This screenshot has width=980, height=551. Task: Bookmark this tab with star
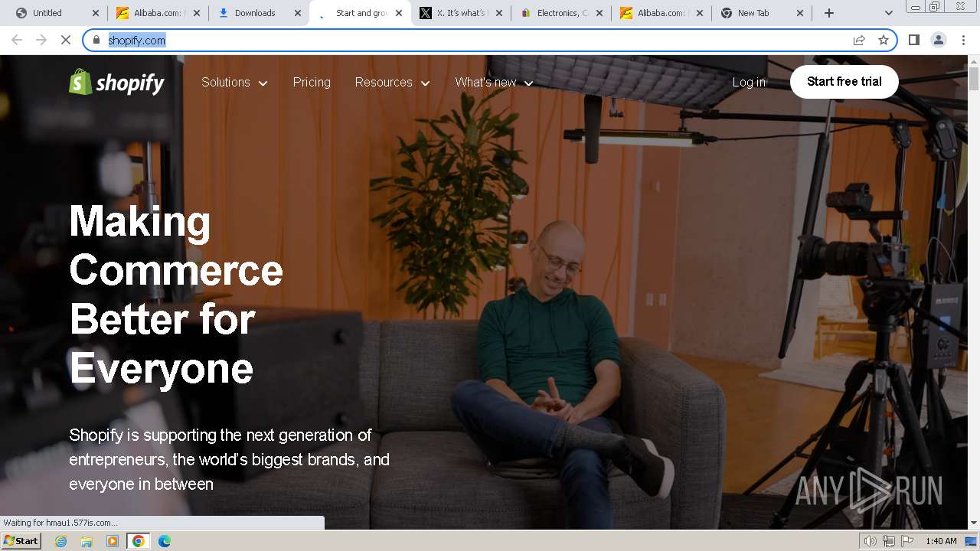point(884,40)
